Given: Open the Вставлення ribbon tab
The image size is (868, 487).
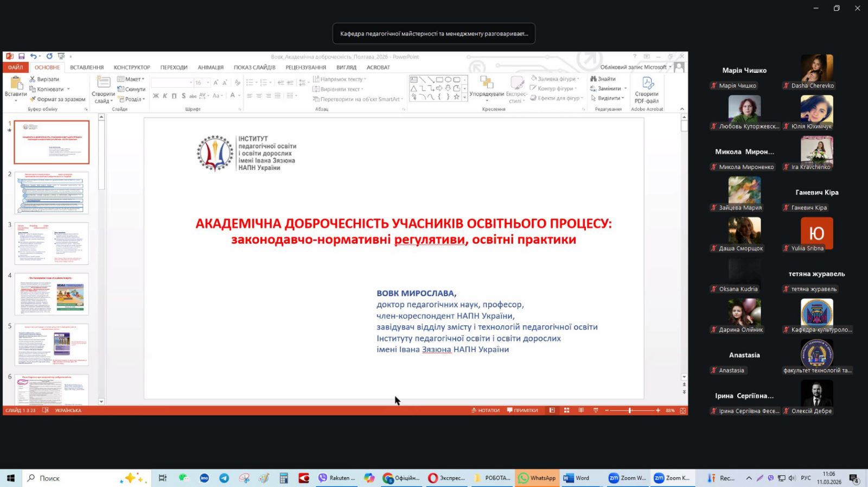Looking at the screenshot, I should tap(87, 67).
